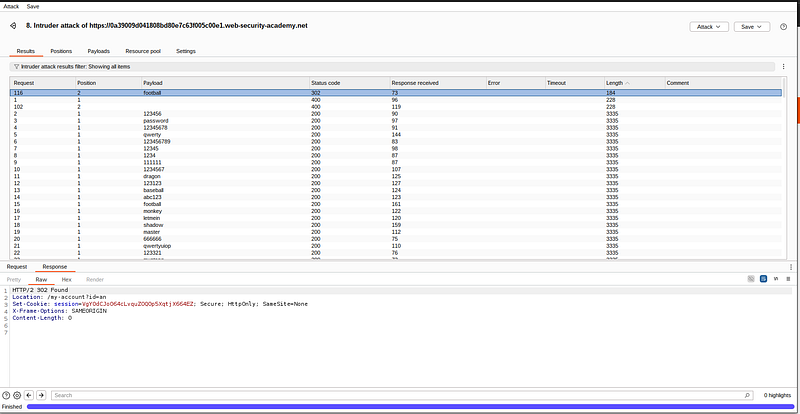Switch to the Resource pool tab

[x=143, y=51]
